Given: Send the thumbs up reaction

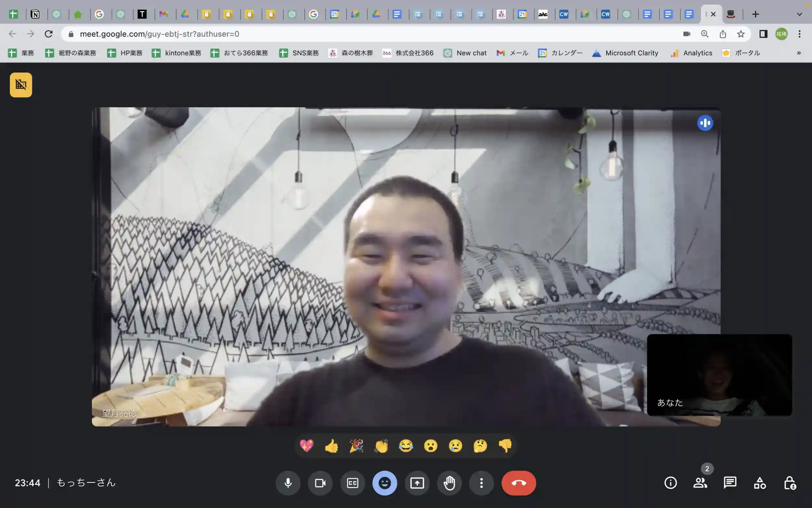Looking at the screenshot, I should (331, 446).
